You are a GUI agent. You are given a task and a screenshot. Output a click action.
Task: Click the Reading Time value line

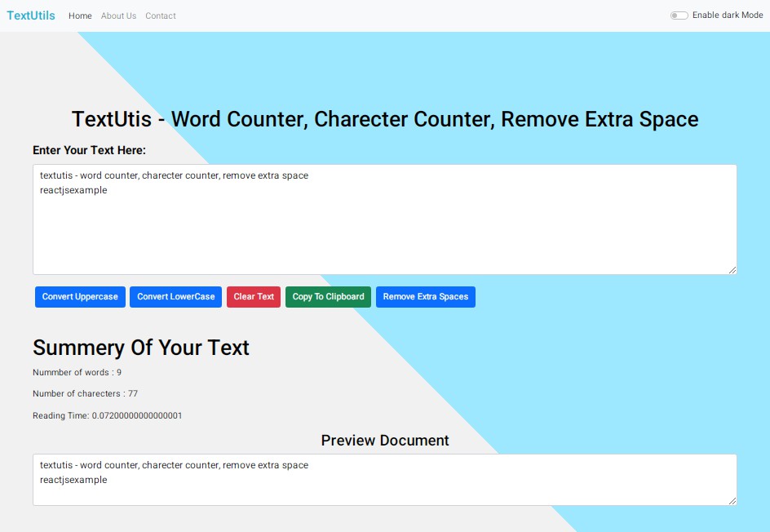(107, 415)
